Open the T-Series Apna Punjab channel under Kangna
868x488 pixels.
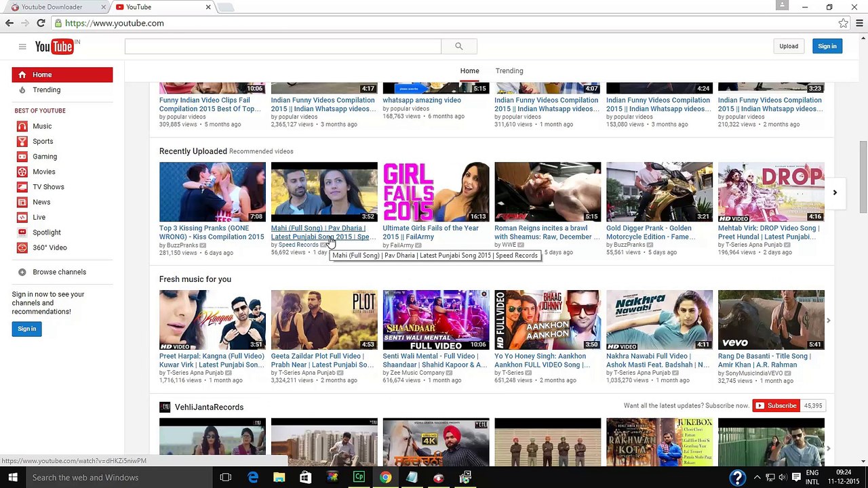(194, 373)
